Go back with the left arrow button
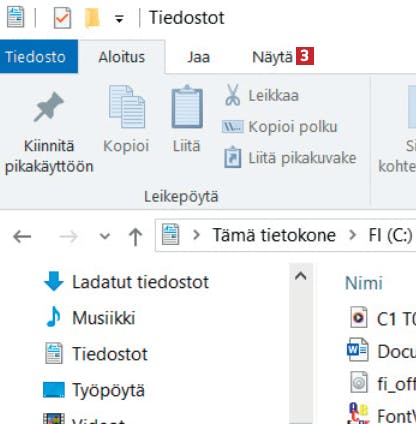Viewport: 416px width, 424px height. click(x=22, y=237)
